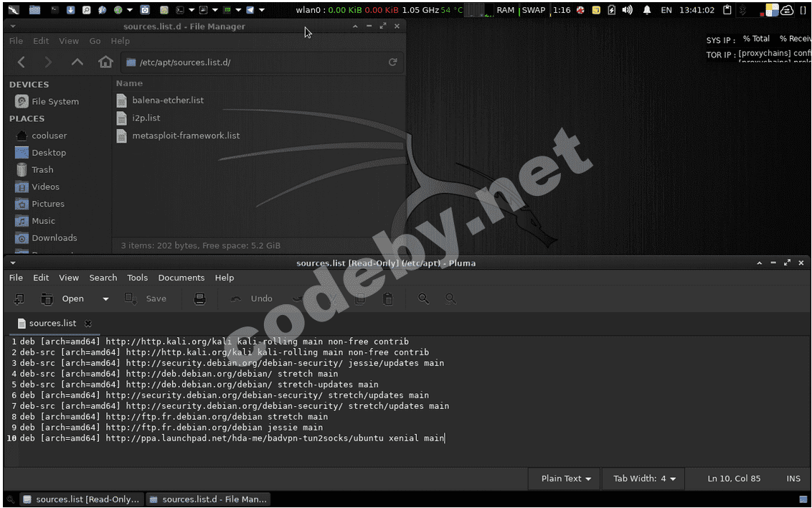Click line 10 launchpad PPA entry

tap(232, 438)
